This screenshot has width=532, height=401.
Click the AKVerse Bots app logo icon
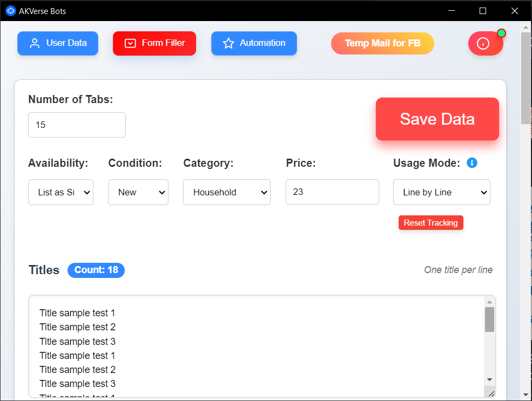point(10,11)
